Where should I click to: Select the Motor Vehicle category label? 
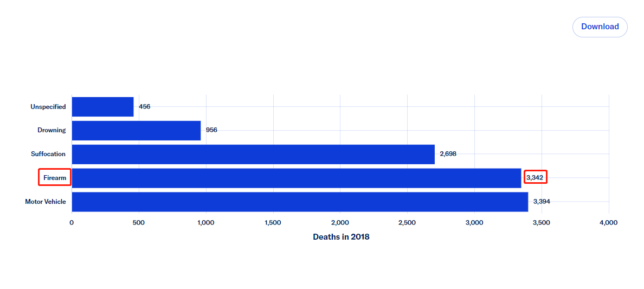click(46, 202)
